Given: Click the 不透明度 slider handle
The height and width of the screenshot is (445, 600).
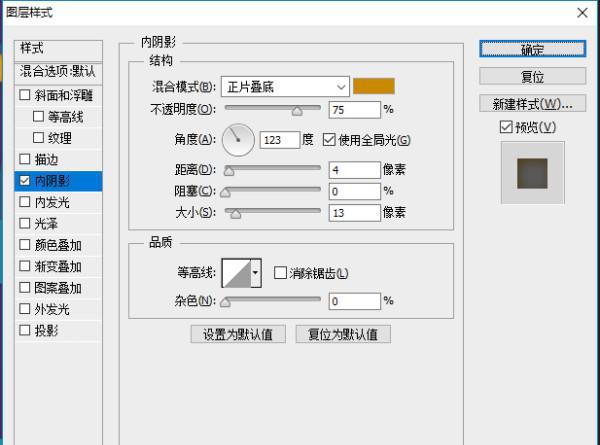Looking at the screenshot, I should (297, 111).
